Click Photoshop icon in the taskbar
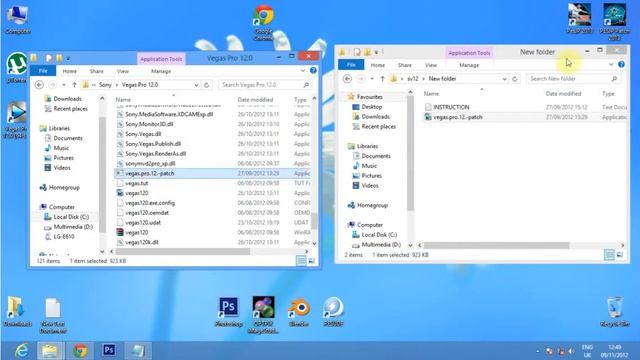The image size is (640, 360). coord(109,351)
